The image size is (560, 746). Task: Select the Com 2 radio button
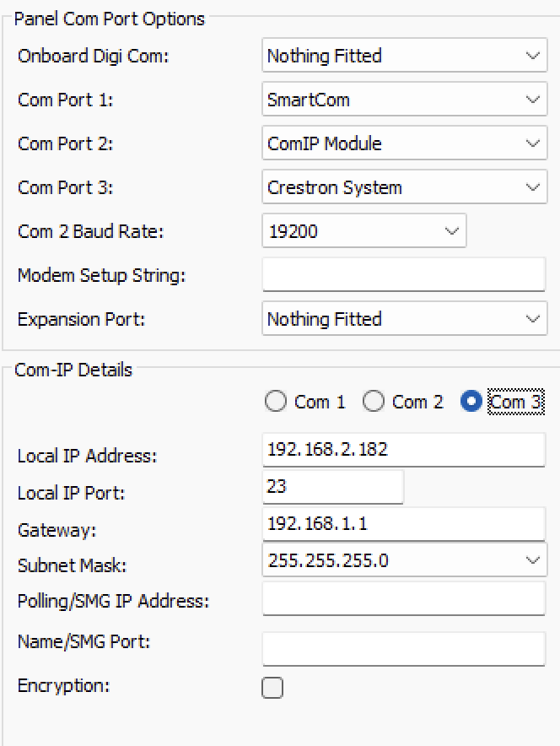click(x=374, y=403)
